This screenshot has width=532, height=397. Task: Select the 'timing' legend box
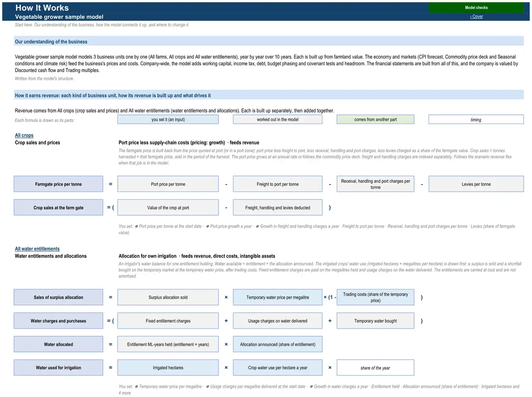(x=476, y=119)
